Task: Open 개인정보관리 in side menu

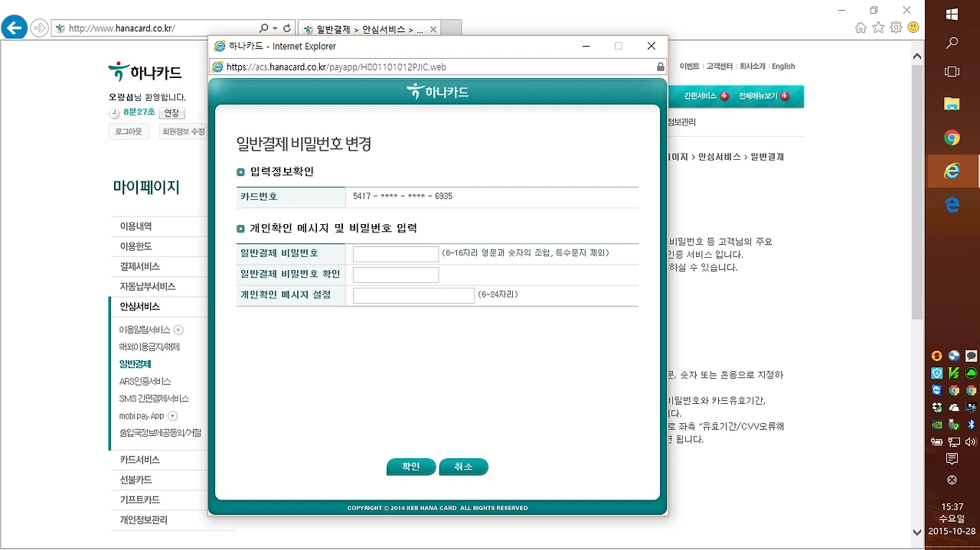Action: click(144, 519)
